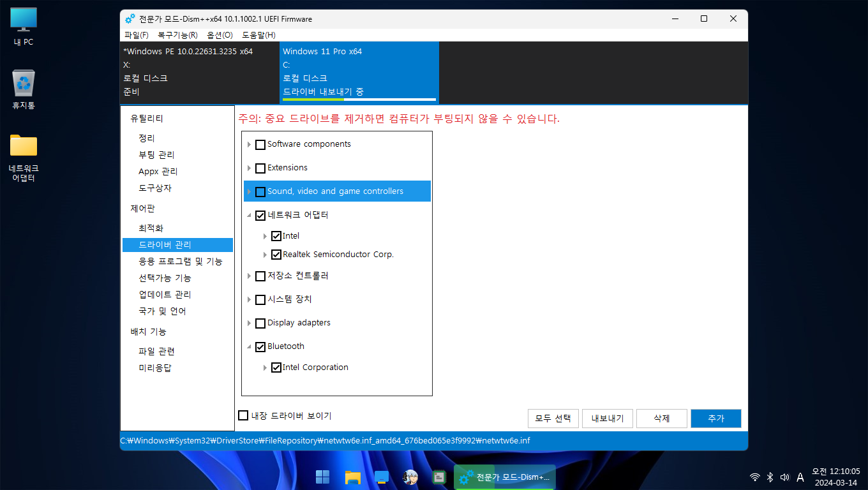The width and height of the screenshot is (868, 490).
Task: Open the 복구기능(R) menu
Action: click(177, 35)
